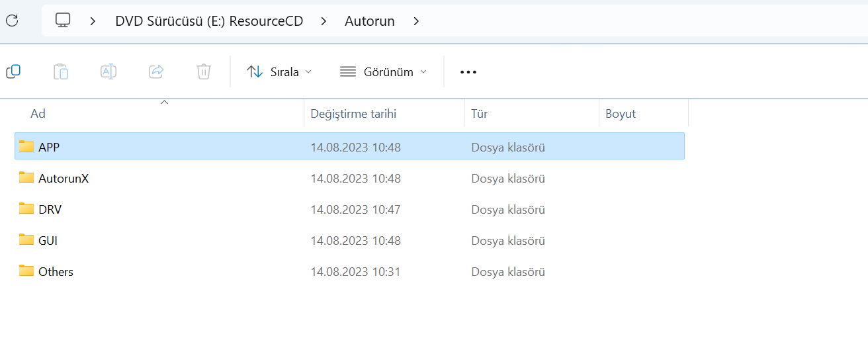Image resolution: width=868 pixels, height=352 pixels.
Task: Click the rename icon in toolbar
Action: tap(108, 71)
